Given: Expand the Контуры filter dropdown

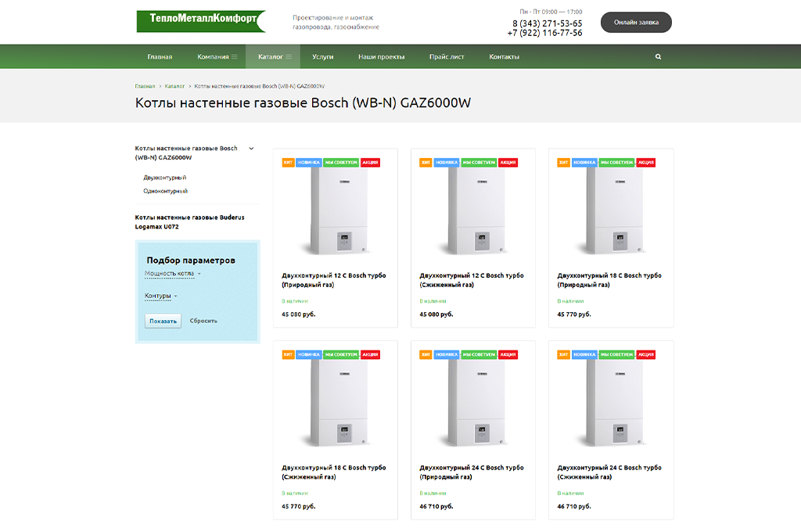Looking at the screenshot, I should (160, 296).
